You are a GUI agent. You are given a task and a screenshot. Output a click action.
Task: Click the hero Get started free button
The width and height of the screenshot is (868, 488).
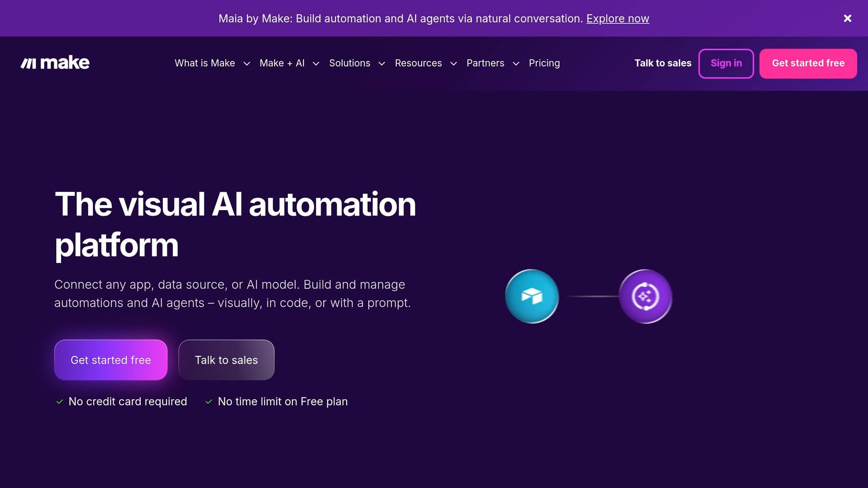pyautogui.click(x=111, y=360)
